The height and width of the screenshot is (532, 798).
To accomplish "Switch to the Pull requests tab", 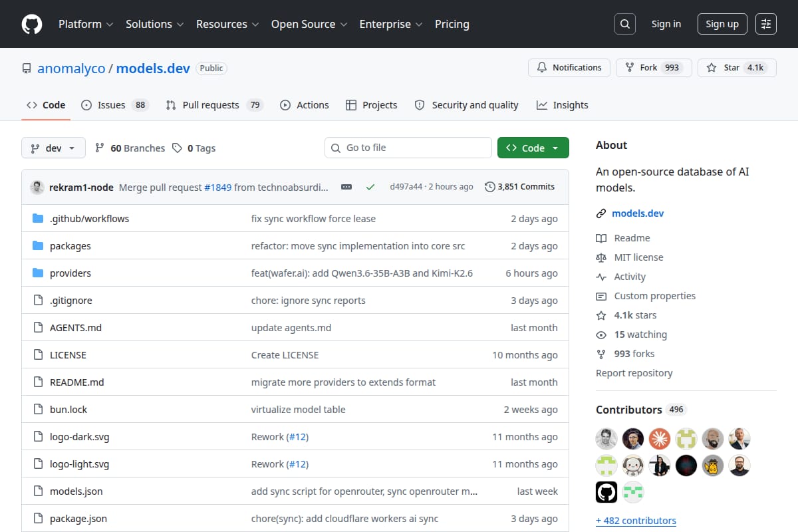I will pos(214,105).
